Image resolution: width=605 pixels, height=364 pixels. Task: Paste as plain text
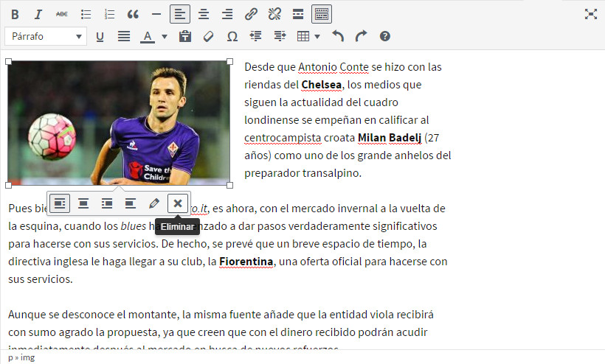[185, 37]
